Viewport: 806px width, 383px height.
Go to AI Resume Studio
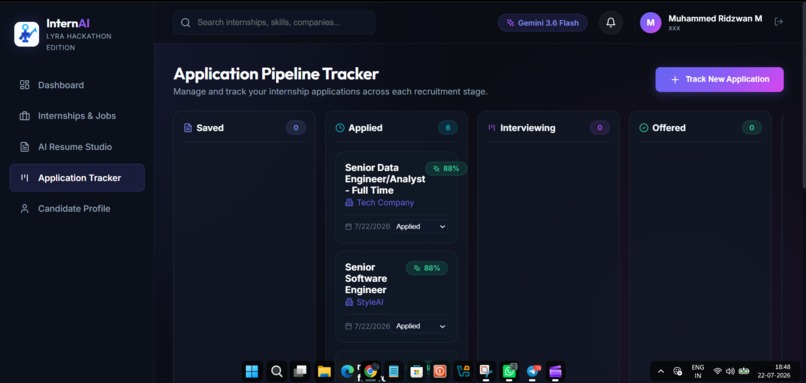pos(77,147)
